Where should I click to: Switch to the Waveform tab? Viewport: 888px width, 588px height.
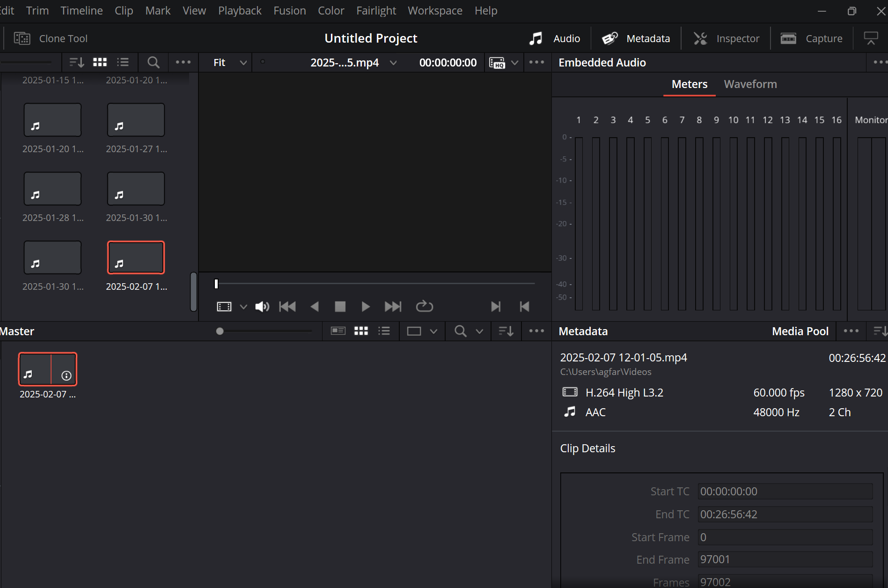[x=750, y=84]
